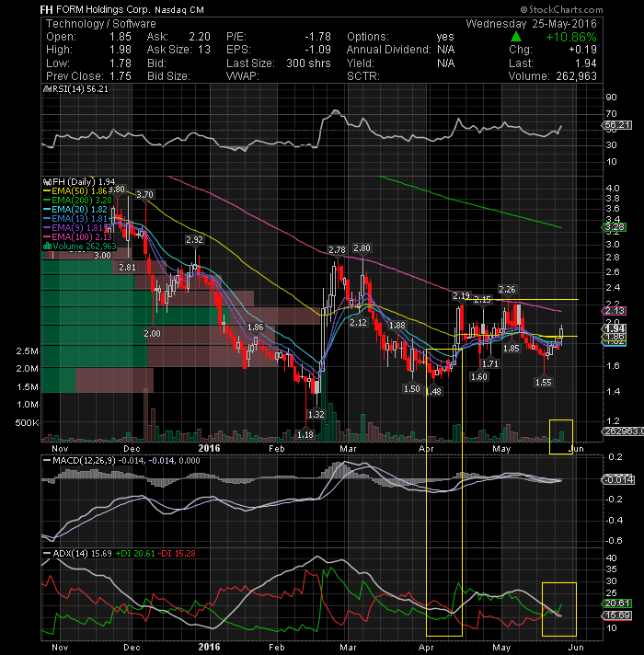Image resolution: width=644 pixels, height=655 pixels.
Task: Click the RSI 56.21 axis value tag
Action: click(617, 125)
